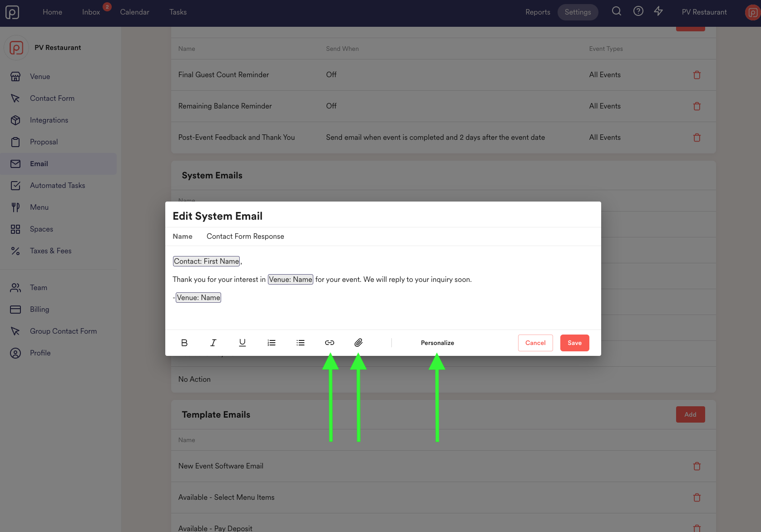The image size is (761, 532).
Task: Open the Inbox with two notifications
Action: [91, 12]
